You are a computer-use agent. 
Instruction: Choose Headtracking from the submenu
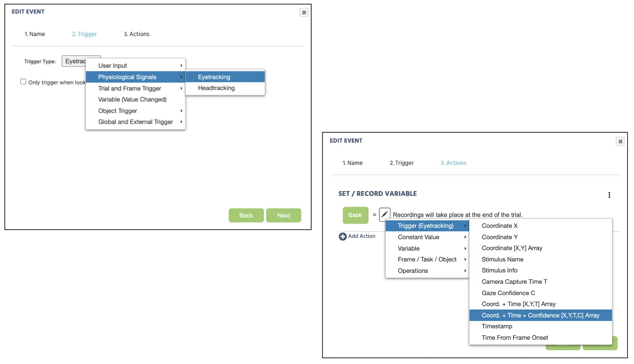click(x=225, y=88)
